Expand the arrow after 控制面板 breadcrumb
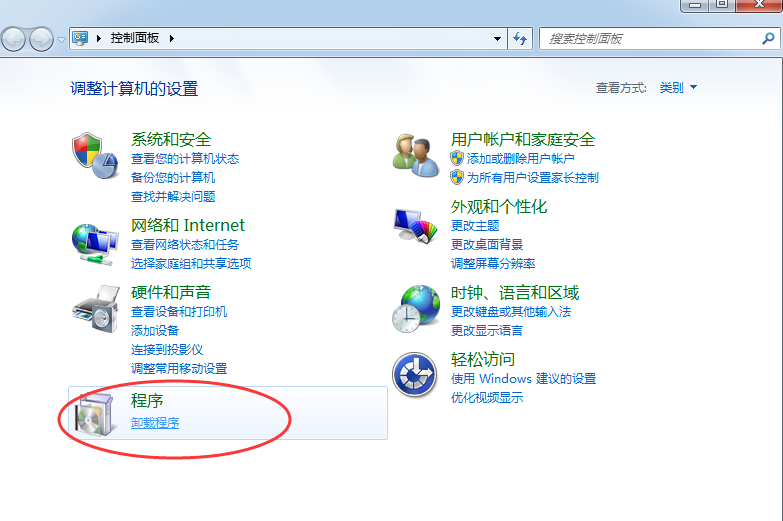This screenshot has width=783, height=521. point(172,38)
